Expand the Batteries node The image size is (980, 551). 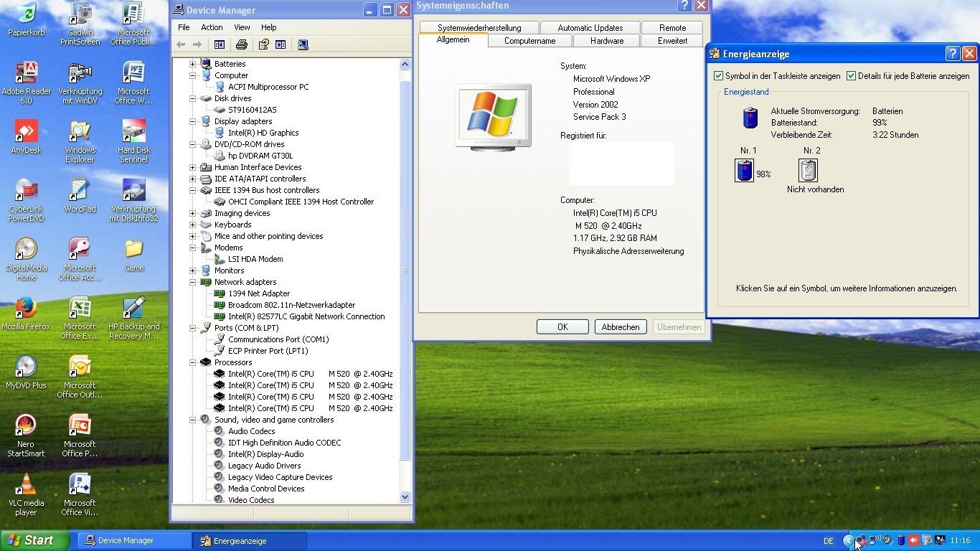pos(192,64)
